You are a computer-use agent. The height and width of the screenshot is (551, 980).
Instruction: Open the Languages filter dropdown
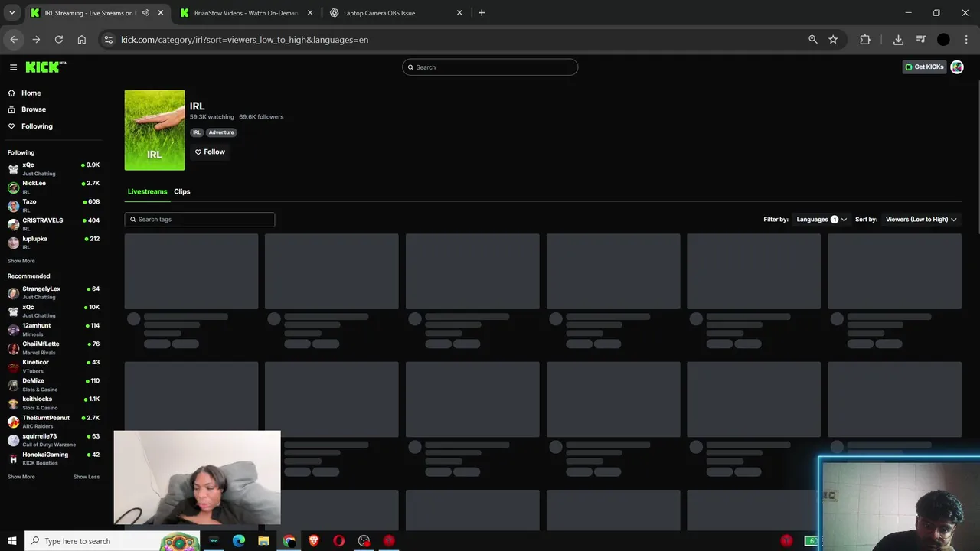point(822,220)
